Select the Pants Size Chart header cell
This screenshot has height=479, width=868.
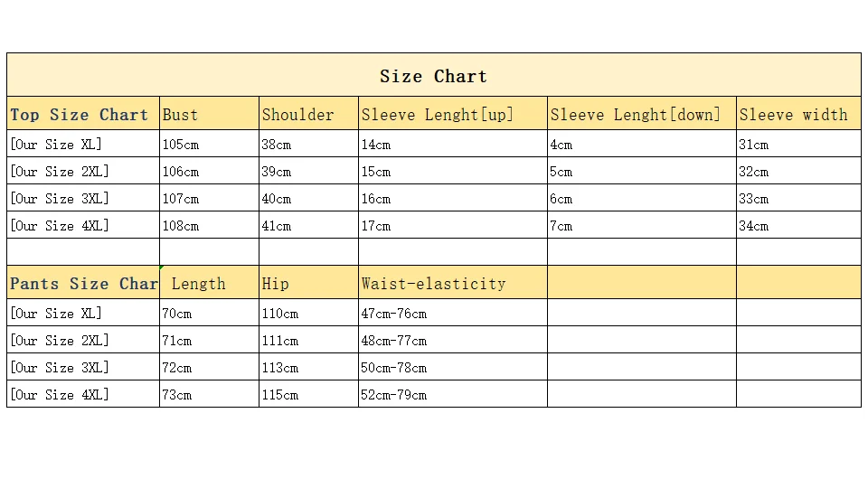[82, 284]
